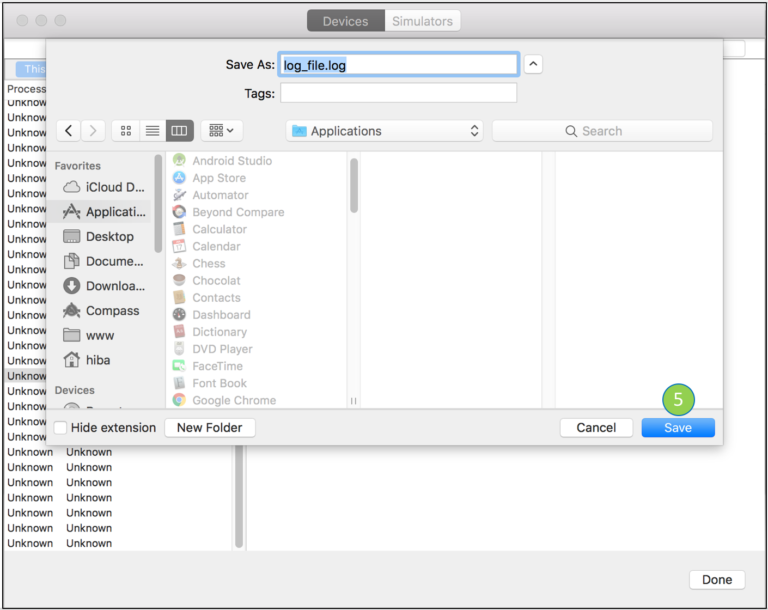The image size is (768, 610).
Task: Open Compass folder in sidebar
Action: pos(111,311)
